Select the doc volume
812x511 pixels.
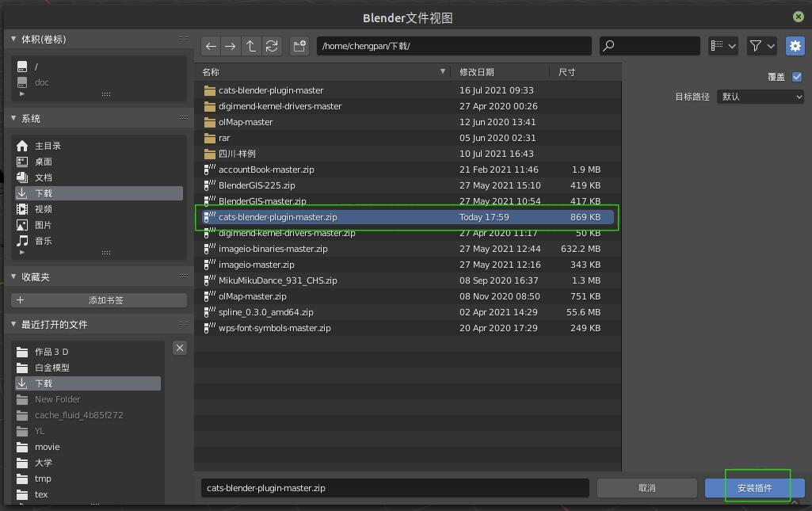tap(99, 82)
